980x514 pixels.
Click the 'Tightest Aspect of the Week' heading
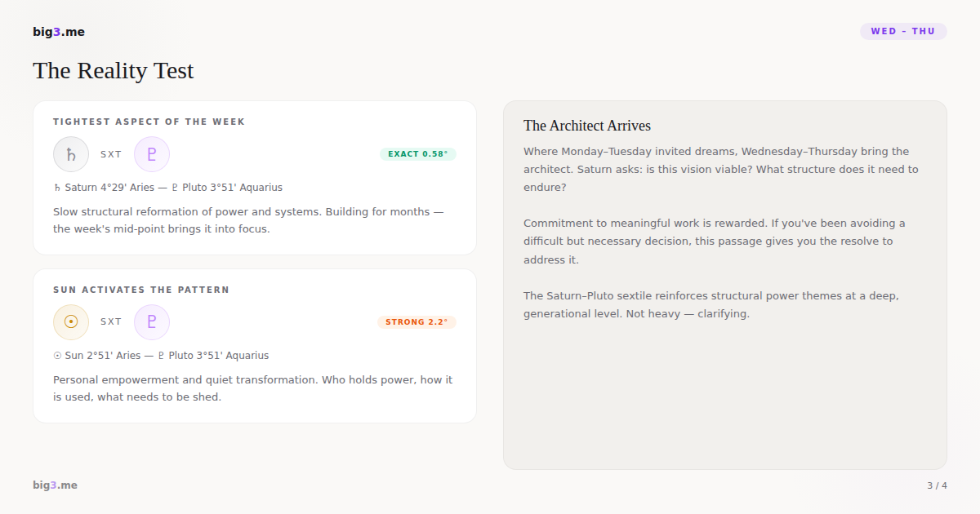[x=149, y=122]
